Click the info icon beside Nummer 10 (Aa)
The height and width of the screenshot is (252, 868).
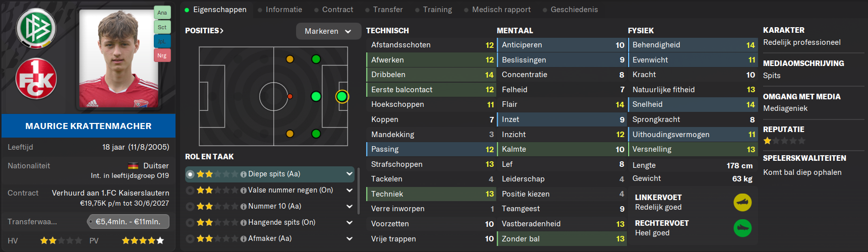pyautogui.click(x=244, y=207)
